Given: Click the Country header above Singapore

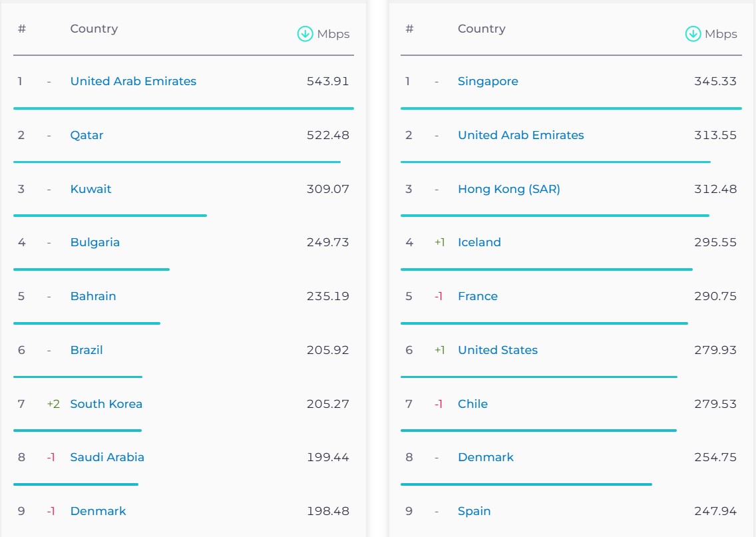Looking at the screenshot, I should (482, 29).
